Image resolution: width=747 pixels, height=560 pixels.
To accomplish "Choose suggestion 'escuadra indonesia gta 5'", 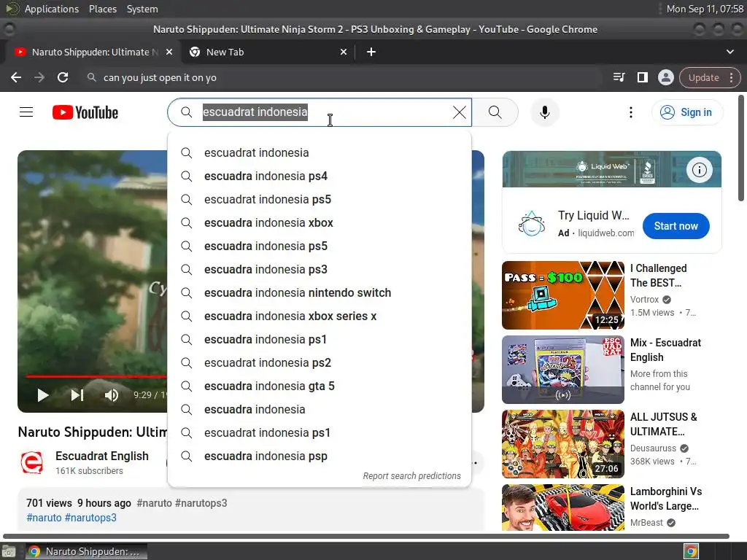I will [x=320, y=386].
